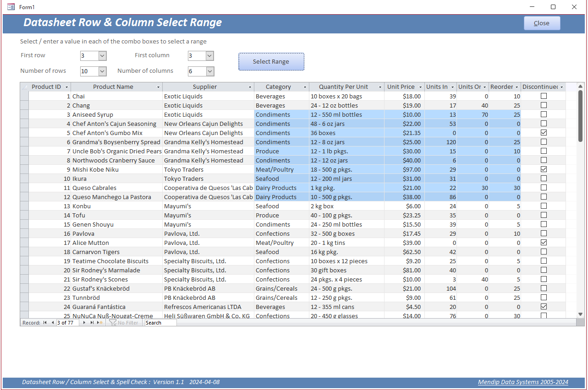Toggle Discontinued checkbox for Guaraná Fantástica
588x390 pixels.
coord(544,307)
